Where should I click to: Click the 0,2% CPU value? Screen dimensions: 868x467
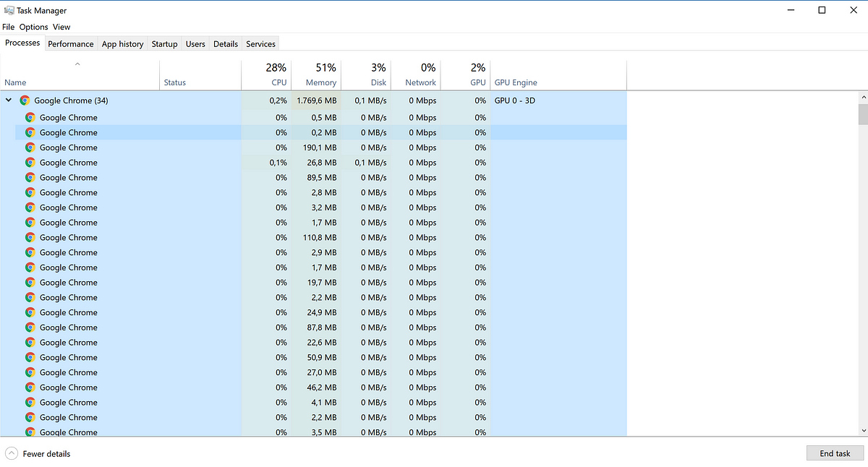(278, 100)
